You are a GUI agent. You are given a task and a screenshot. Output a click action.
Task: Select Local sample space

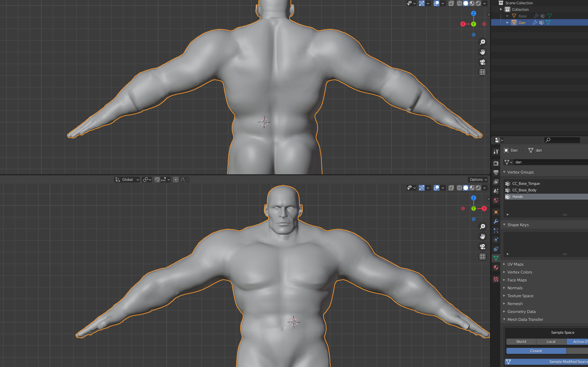coord(551,342)
